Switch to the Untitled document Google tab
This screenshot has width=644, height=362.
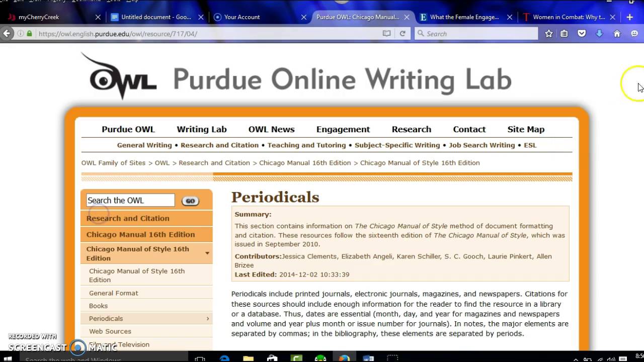[x=156, y=17]
